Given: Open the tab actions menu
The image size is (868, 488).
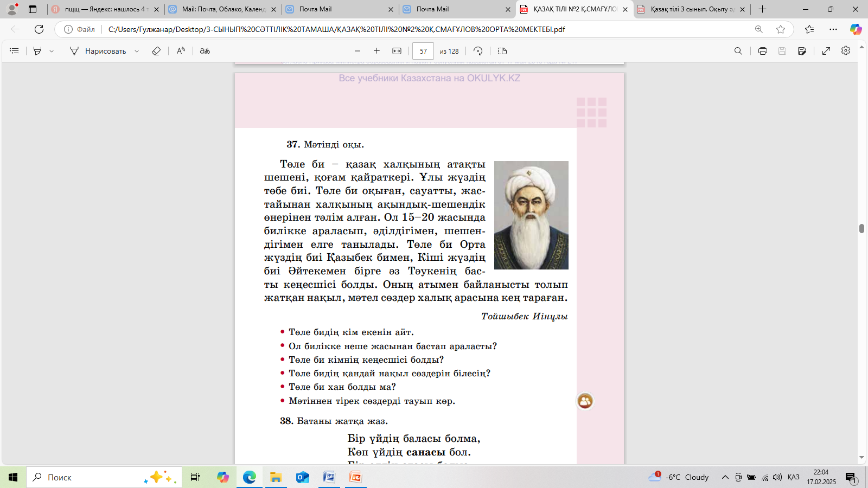Looking at the screenshot, I should (33, 9).
